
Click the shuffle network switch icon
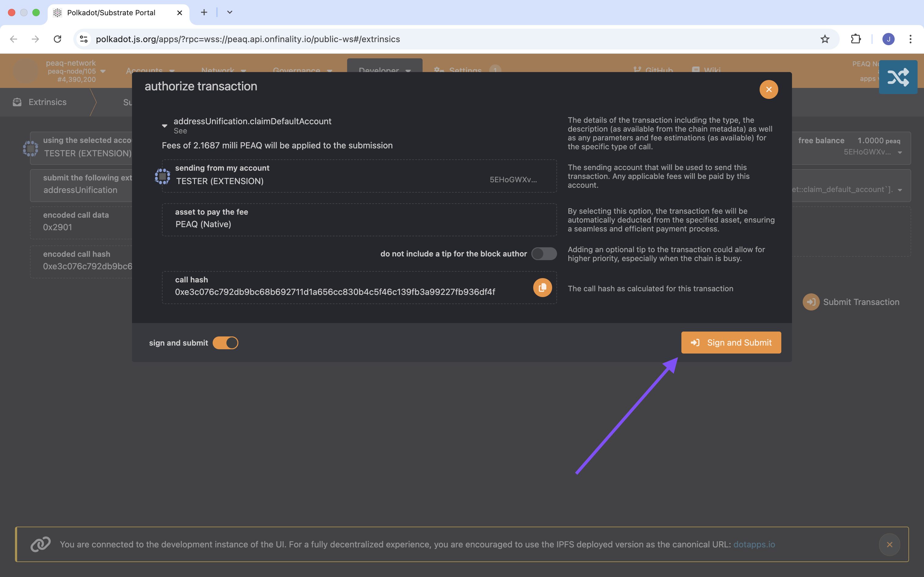(898, 77)
